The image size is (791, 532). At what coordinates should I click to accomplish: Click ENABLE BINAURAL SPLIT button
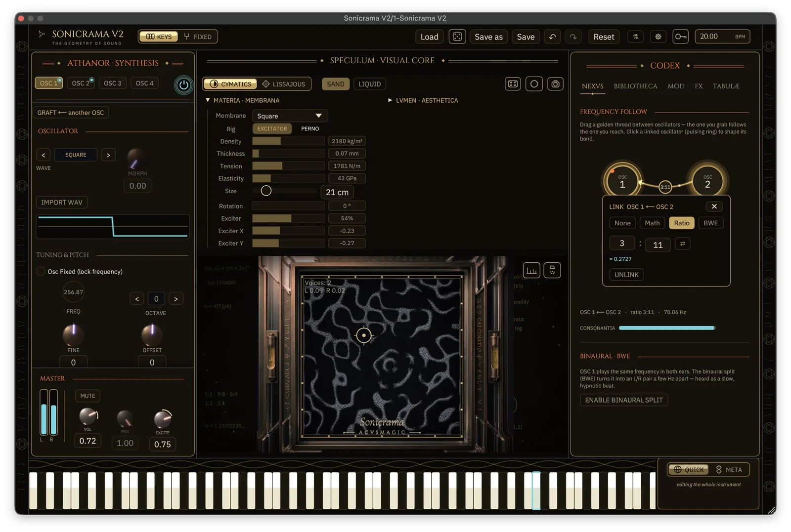(x=624, y=400)
